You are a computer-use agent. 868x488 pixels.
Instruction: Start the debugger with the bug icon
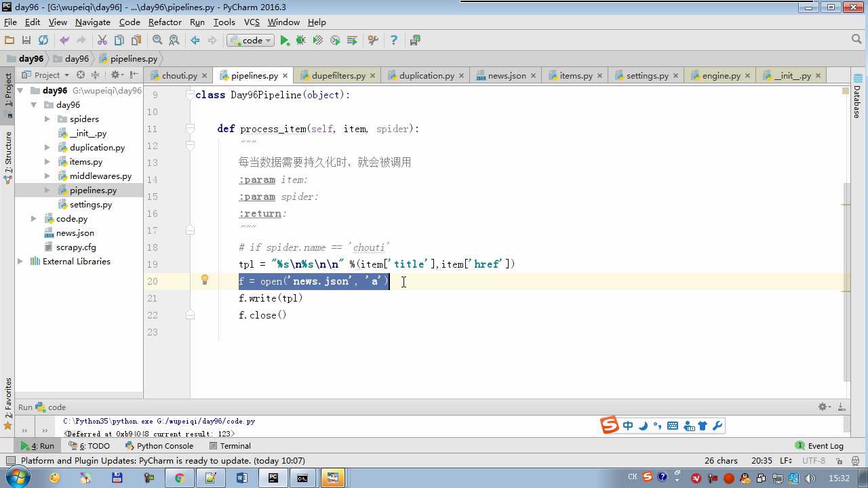[x=301, y=41]
